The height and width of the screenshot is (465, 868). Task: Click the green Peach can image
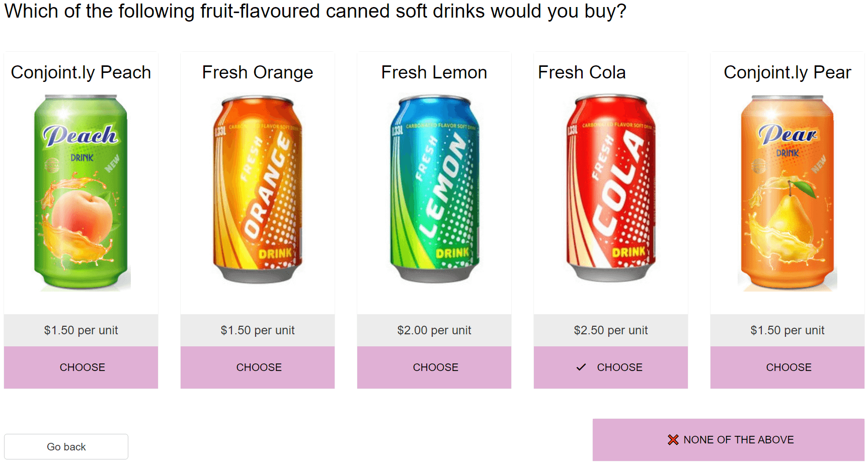pyautogui.click(x=81, y=193)
